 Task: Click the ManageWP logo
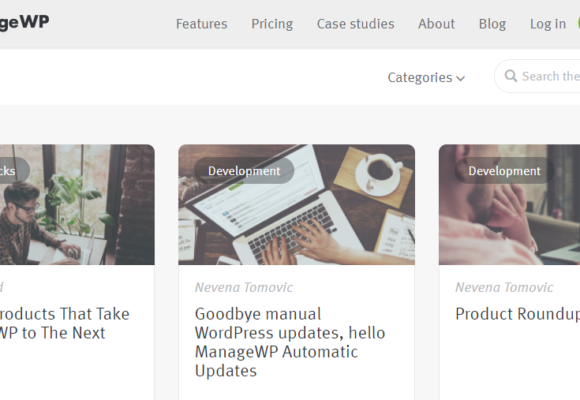point(24,23)
